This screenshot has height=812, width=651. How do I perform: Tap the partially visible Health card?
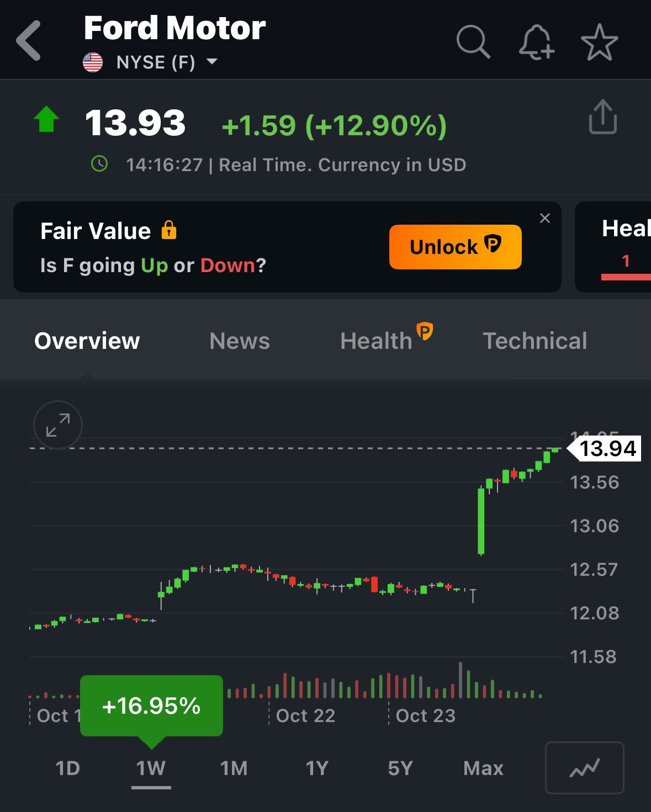click(613, 247)
